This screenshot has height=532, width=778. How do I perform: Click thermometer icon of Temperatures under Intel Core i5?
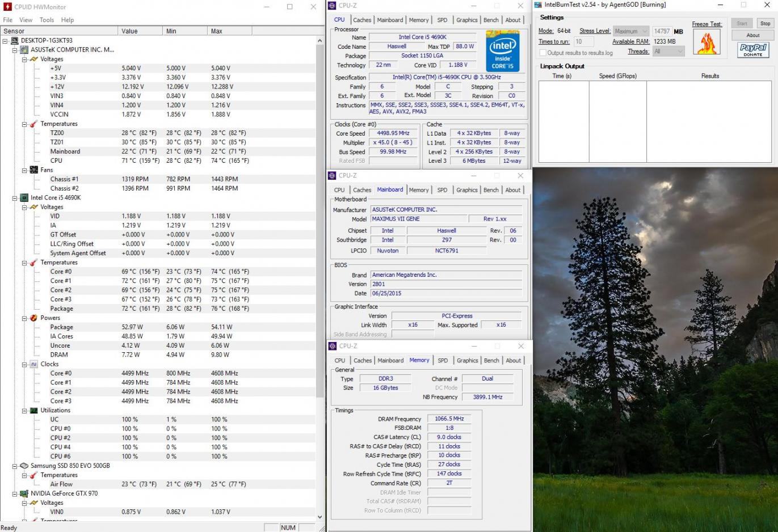point(34,263)
